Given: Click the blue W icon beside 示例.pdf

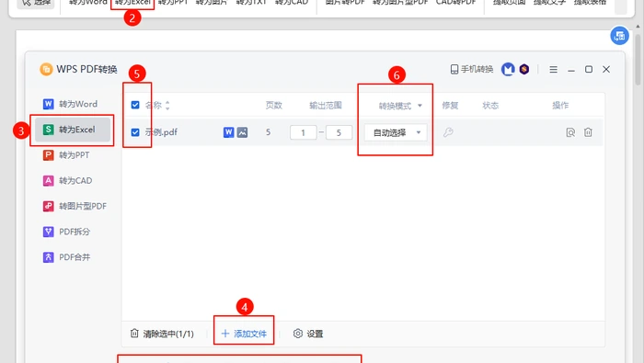Looking at the screenshot, I should pyautogui.click(x=228, y=132).
